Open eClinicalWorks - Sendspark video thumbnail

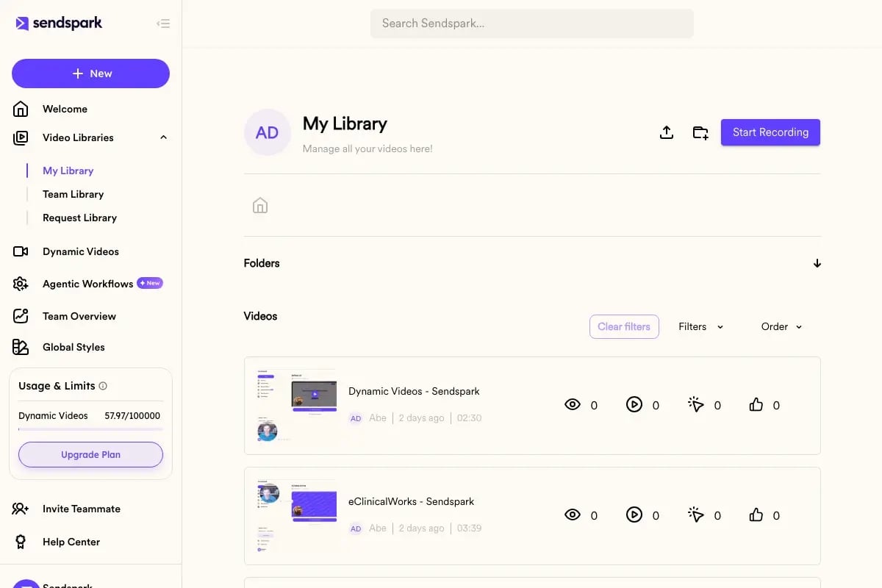coord(296,515)
